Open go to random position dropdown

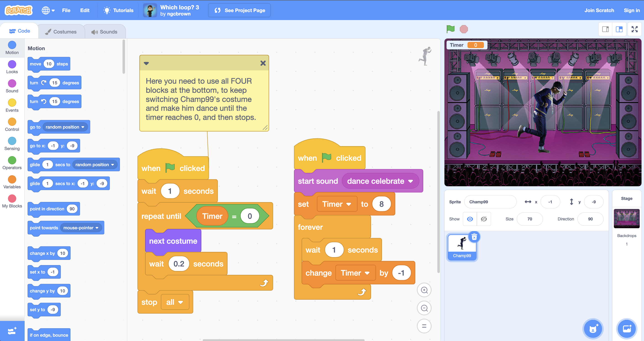[65, 127]
